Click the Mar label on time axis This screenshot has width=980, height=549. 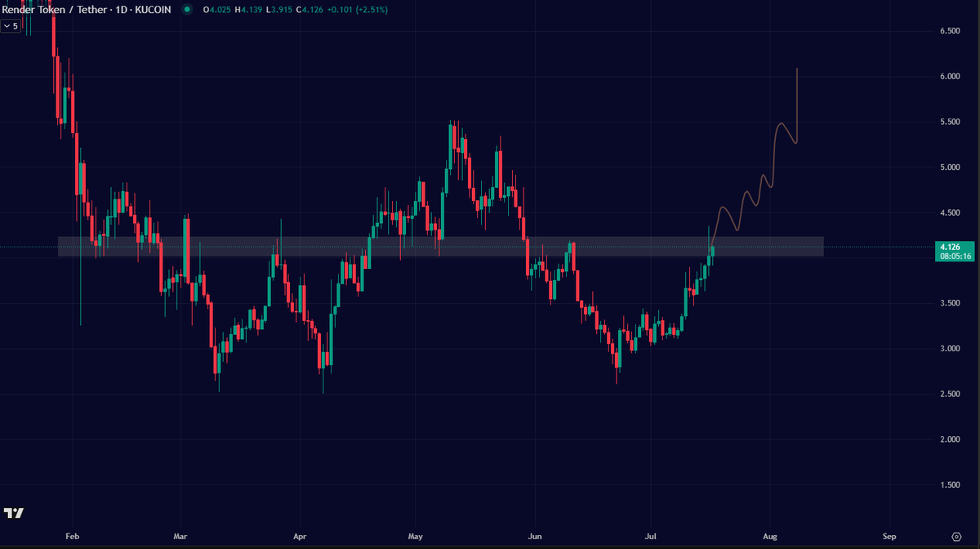click(x=181, y=537)
